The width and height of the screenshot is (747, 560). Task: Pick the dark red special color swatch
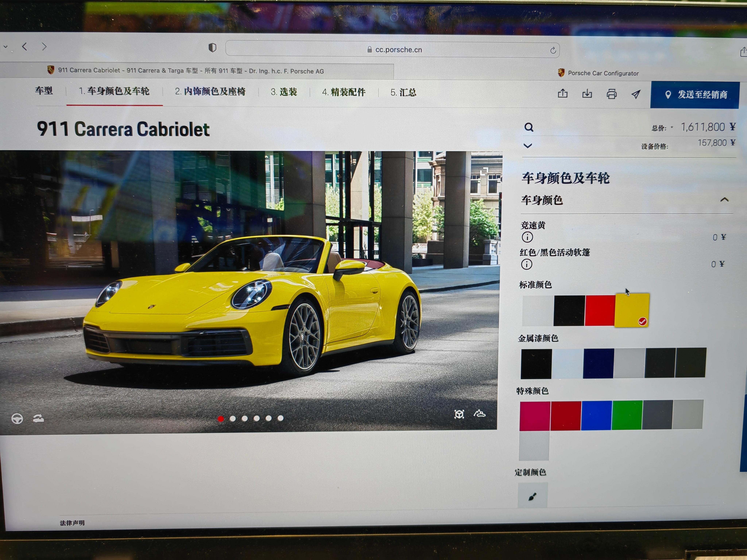tap(566, 415)
